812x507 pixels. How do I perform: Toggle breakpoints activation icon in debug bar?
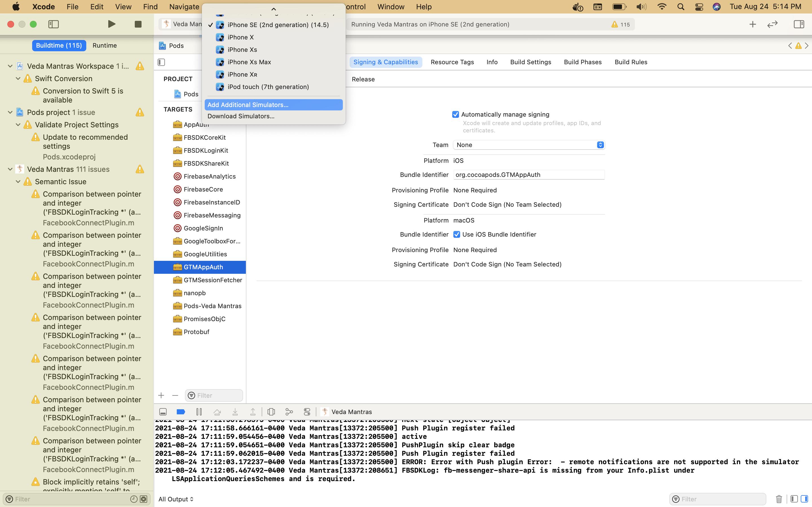point(180,412)
